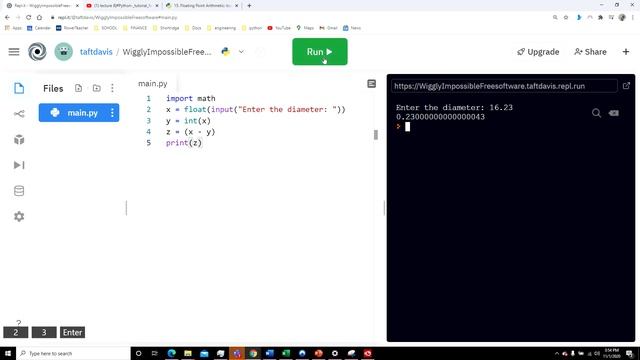This screenshot has height=360, width=640.
Task: Open the Files panel three-dot menu
Action: [x=112, y=88]
